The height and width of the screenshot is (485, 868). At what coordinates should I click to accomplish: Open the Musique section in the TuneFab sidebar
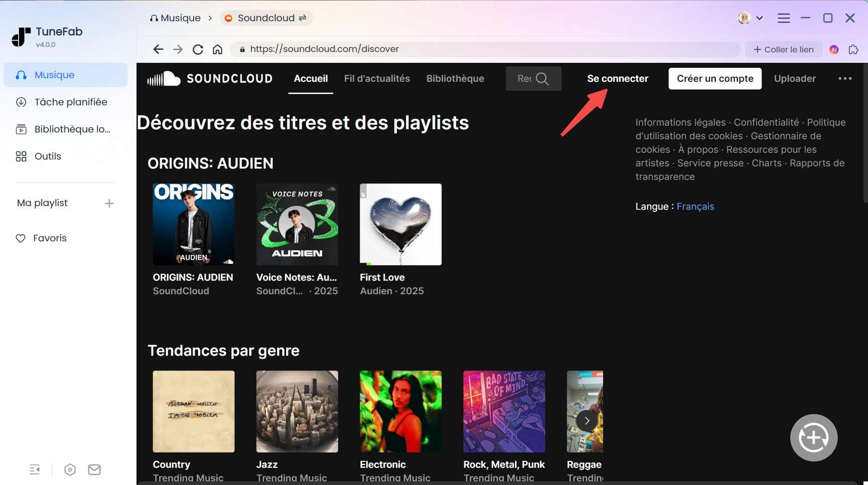click(54, 74)
